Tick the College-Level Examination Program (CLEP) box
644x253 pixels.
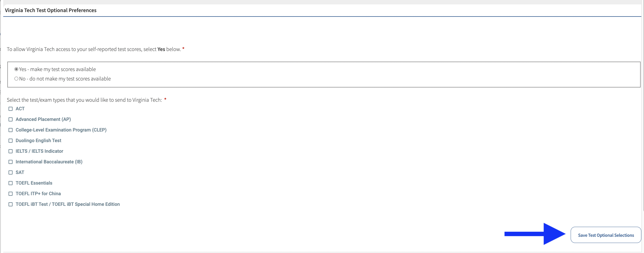point(11,130)
